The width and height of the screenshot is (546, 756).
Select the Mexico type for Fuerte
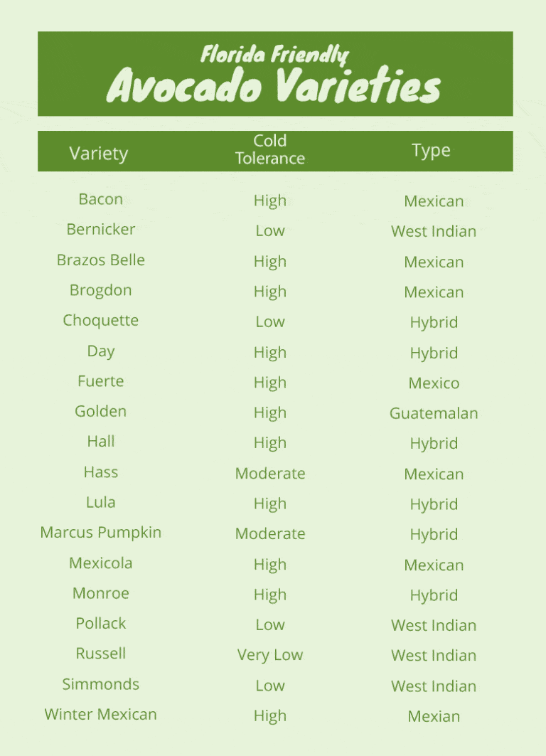coord(434,383)
